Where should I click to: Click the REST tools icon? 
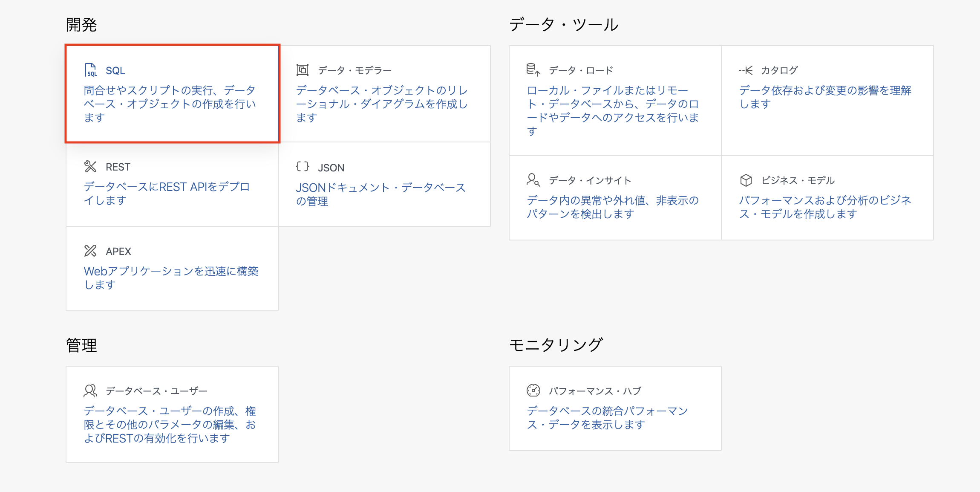90,166
